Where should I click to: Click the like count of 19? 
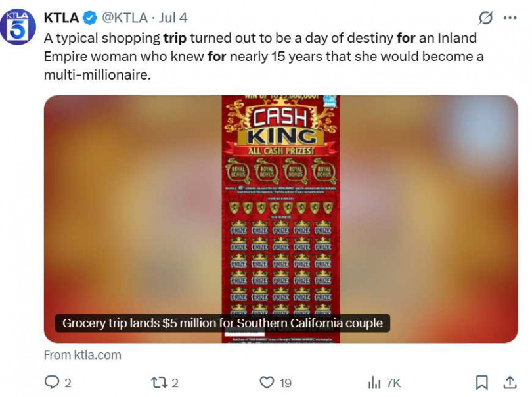[285, 383]
